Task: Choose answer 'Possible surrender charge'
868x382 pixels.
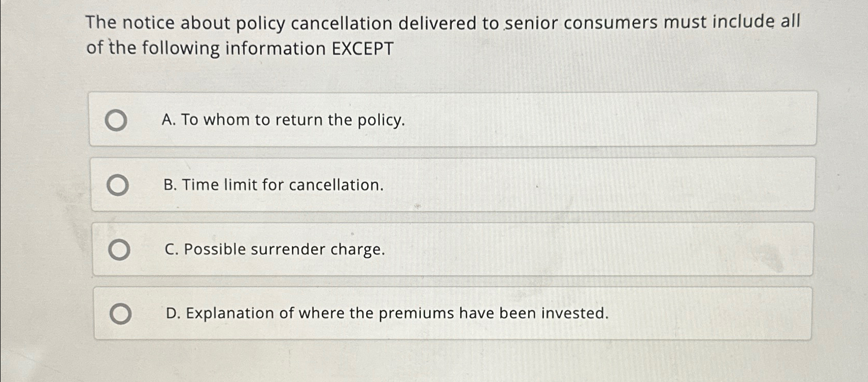Action: (276, 249)
